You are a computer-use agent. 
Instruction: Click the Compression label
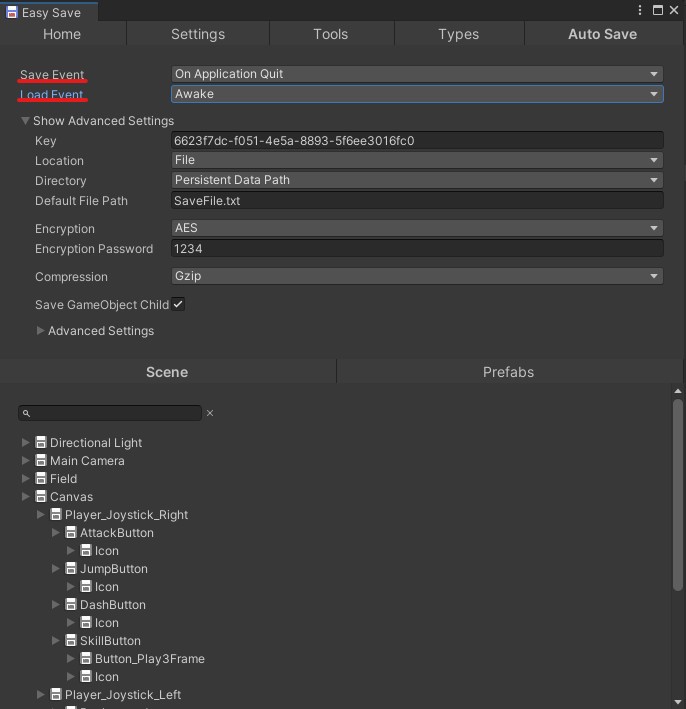click(71, 276)
